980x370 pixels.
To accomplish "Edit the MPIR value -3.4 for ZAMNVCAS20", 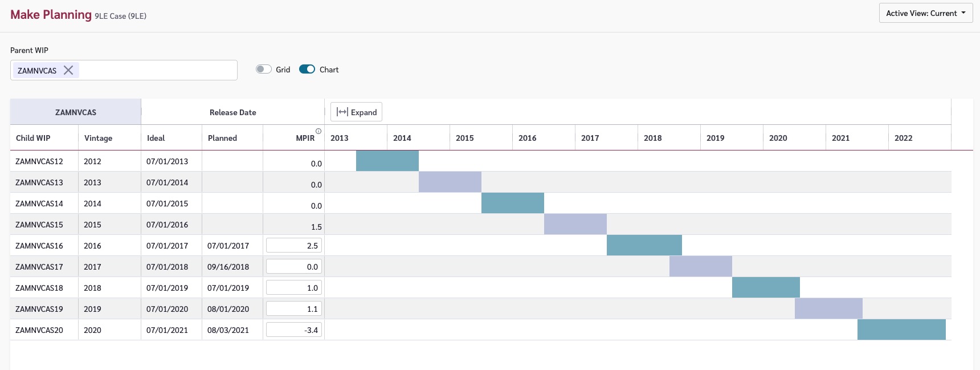I will [293, 330].
